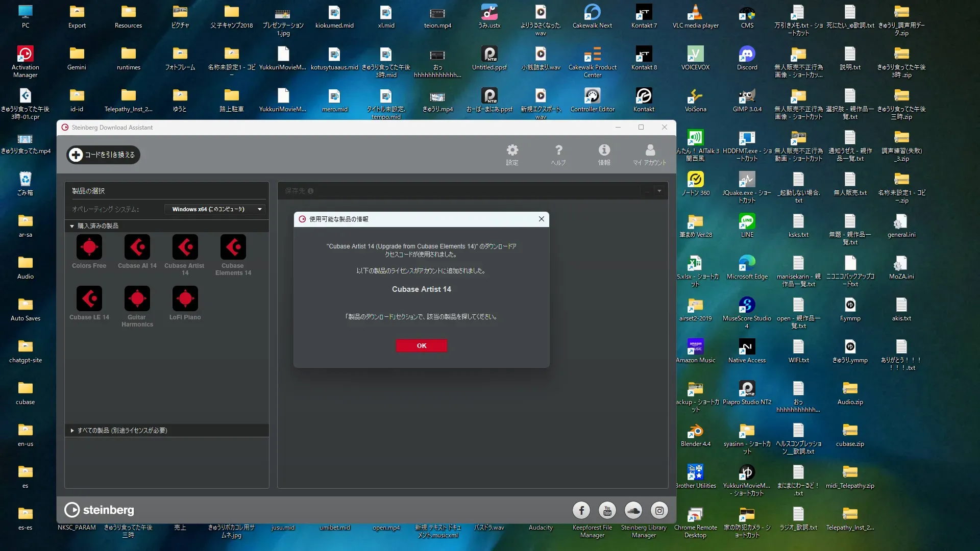
Task: Select the LoFi Piano product icon
Action: coord(185,299)
